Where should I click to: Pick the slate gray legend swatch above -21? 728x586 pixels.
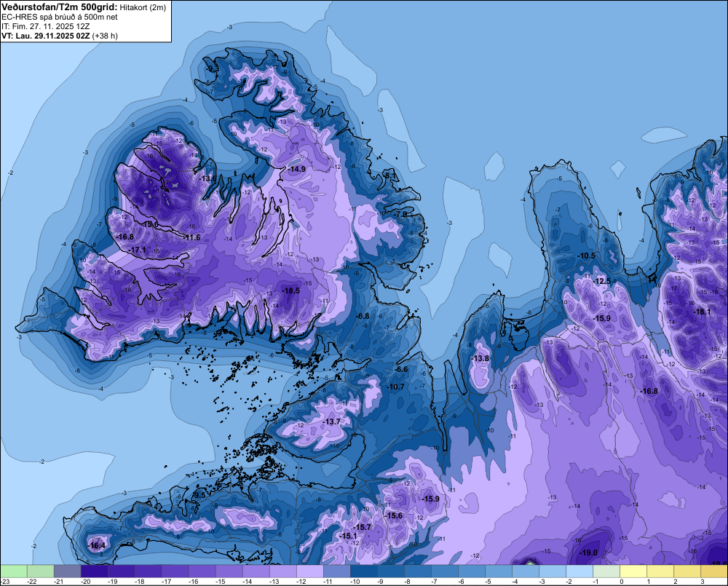pos(68,571)
